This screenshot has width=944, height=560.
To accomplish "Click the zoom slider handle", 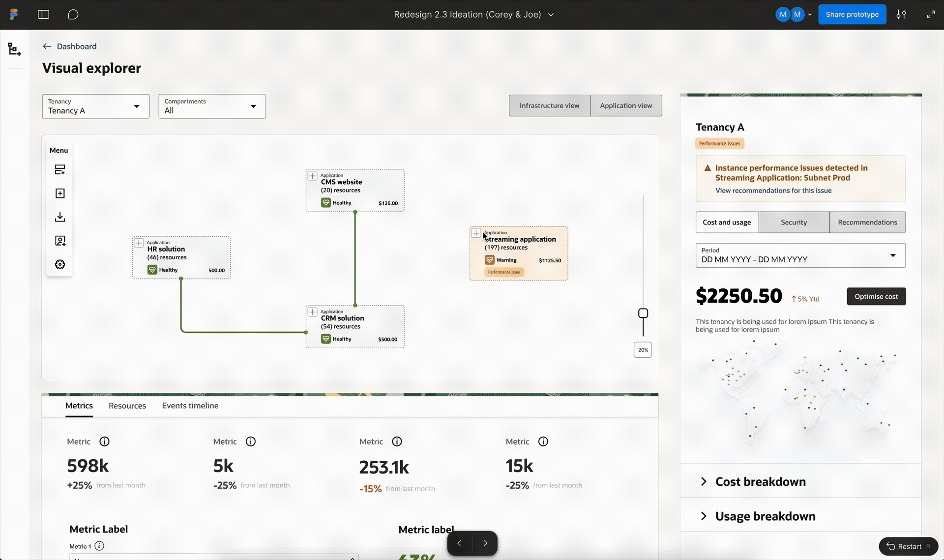I will [643, 313].
